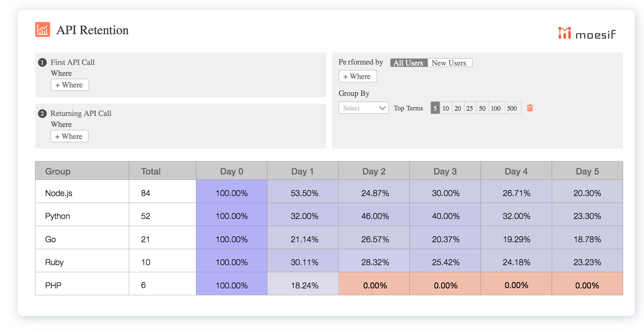This screenshot has height=330, width=644.
Task: Switch to All Users
Action: point(409,63)
